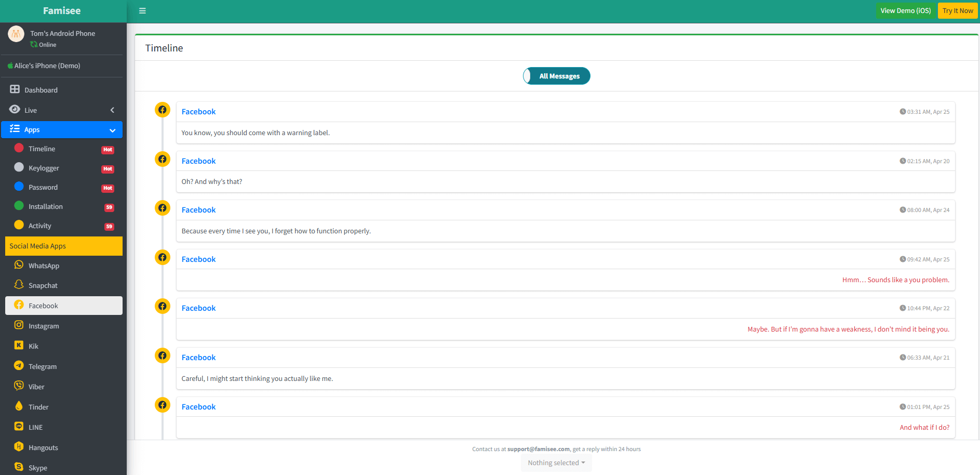Image resolution: width=980 pixels, height=475 pixels.
Task: Open Tinder messages
Action: click(63, 407)
